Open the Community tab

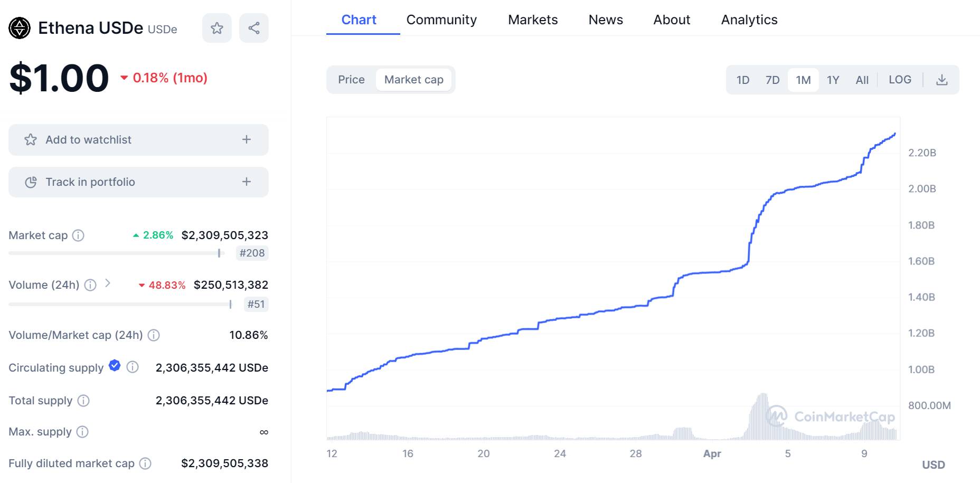point(441,20)
